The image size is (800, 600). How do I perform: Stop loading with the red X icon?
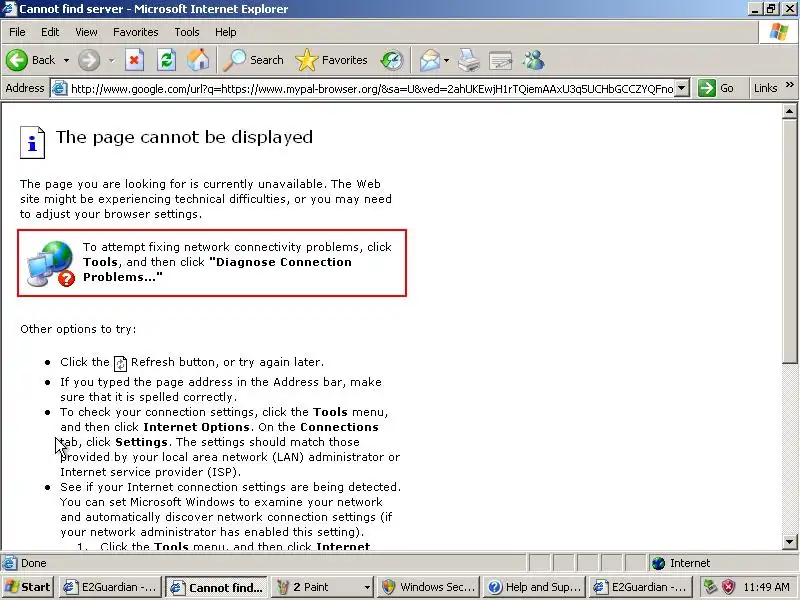pyautogui.click(x=134, y=60)
